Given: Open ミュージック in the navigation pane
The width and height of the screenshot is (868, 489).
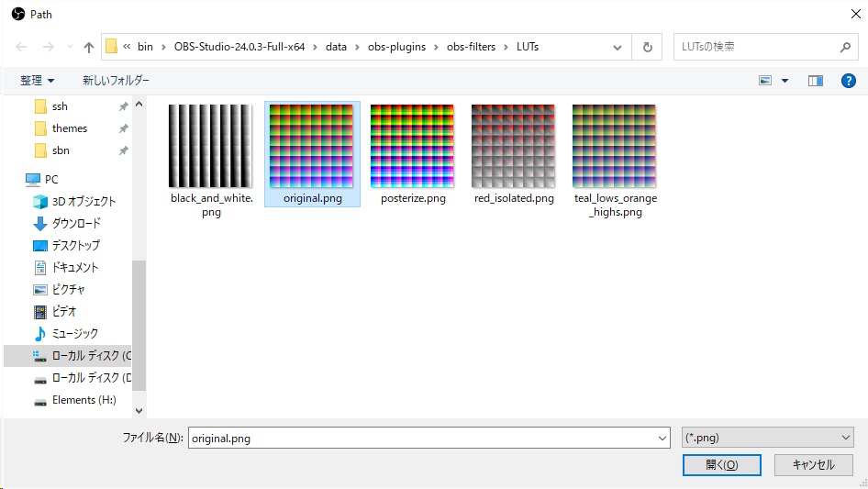Looking at the screenshot, I should pos(74,334).
